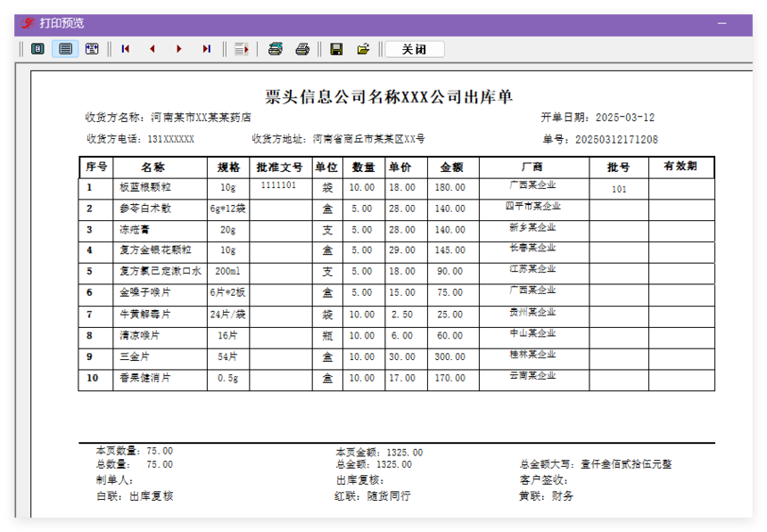Go to the previous page
This screenshot has height=532, width=767.
click(x=153, y=49)
